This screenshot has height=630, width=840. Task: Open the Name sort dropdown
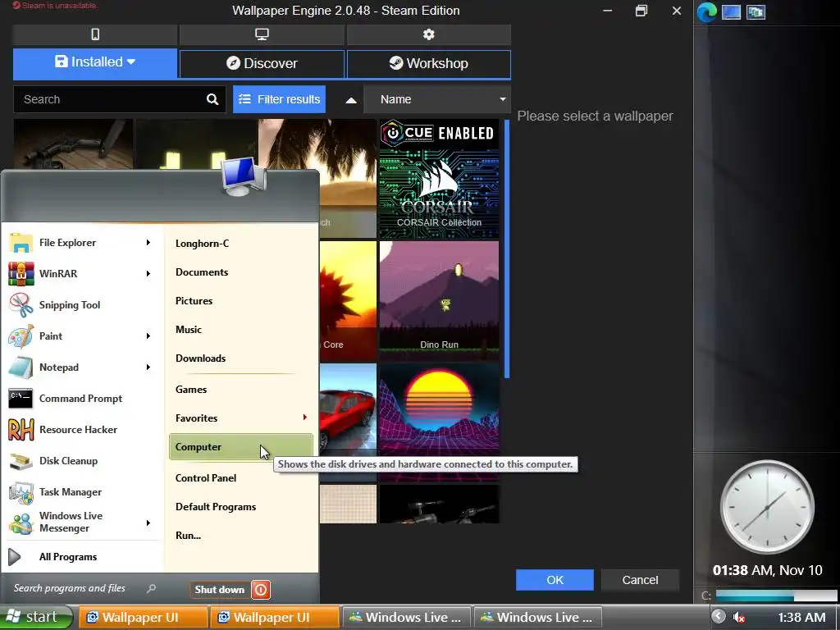[437, 99]
